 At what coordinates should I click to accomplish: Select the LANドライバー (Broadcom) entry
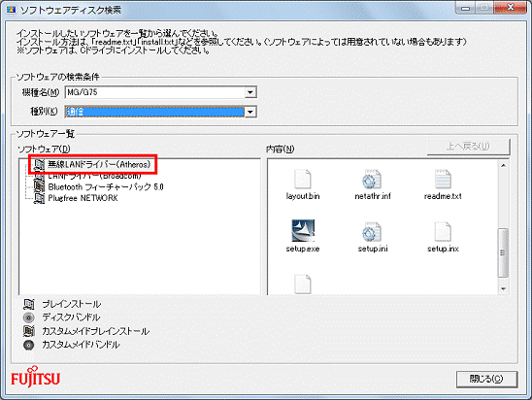click(x=94, y=176)
